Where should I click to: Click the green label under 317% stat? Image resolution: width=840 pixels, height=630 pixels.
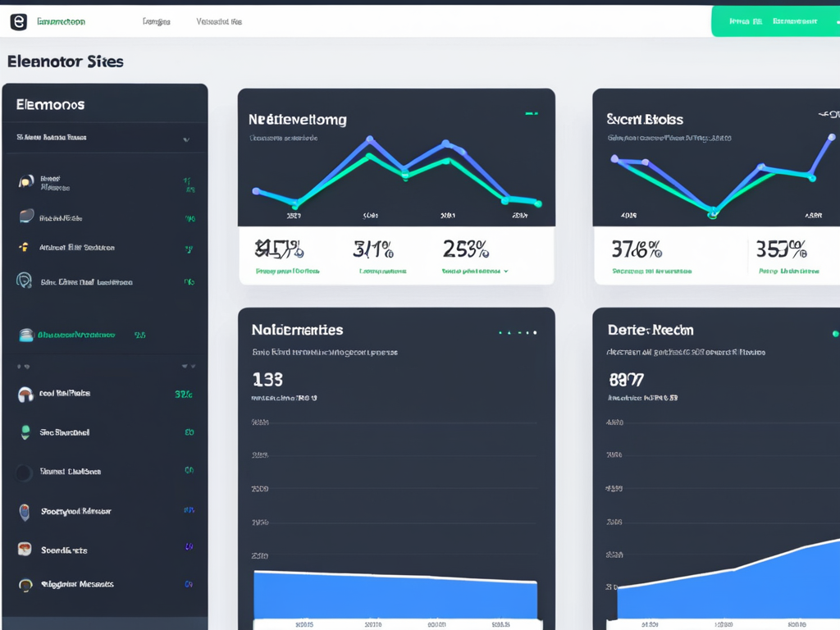tap(382, 271)
